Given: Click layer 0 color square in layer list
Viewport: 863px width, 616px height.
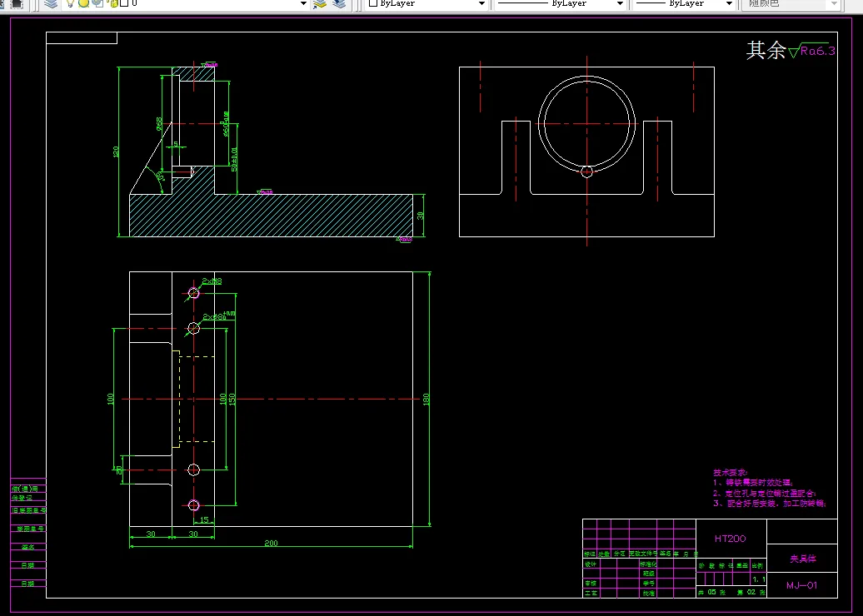Looking at the screenshot, I should pyautogui.click(x=124, y=2).
